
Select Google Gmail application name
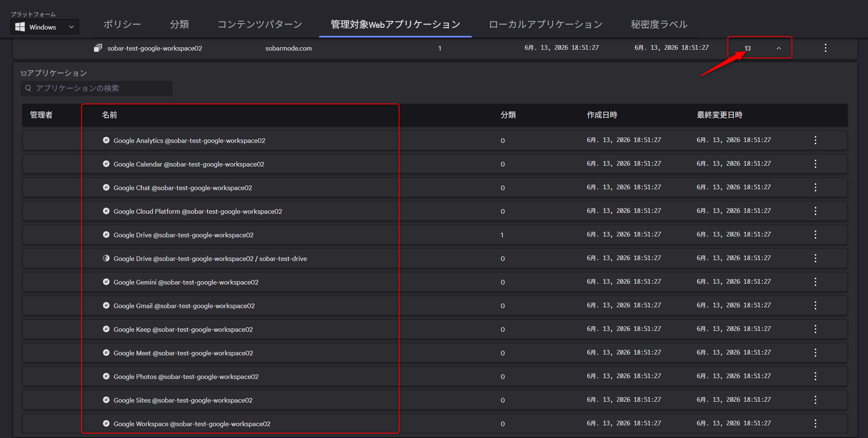184,306
